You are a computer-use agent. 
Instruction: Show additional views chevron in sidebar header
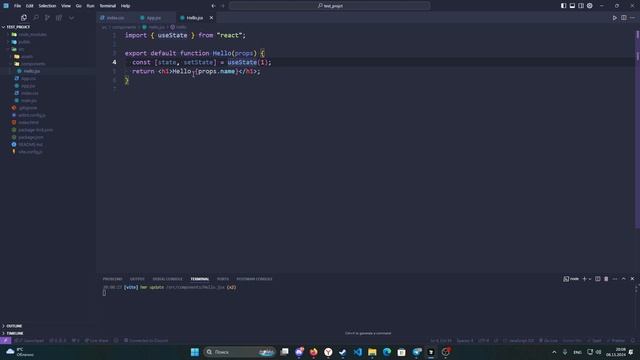[71, 18]
